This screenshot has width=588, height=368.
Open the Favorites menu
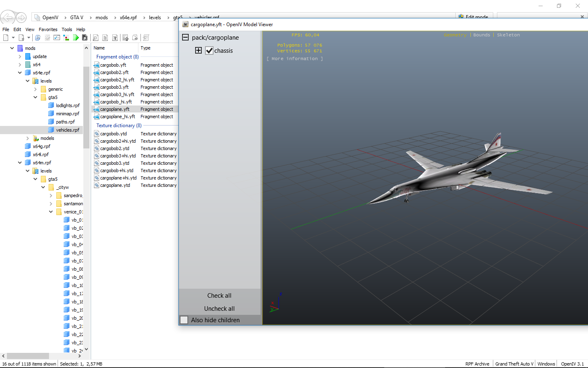[48, 29]
